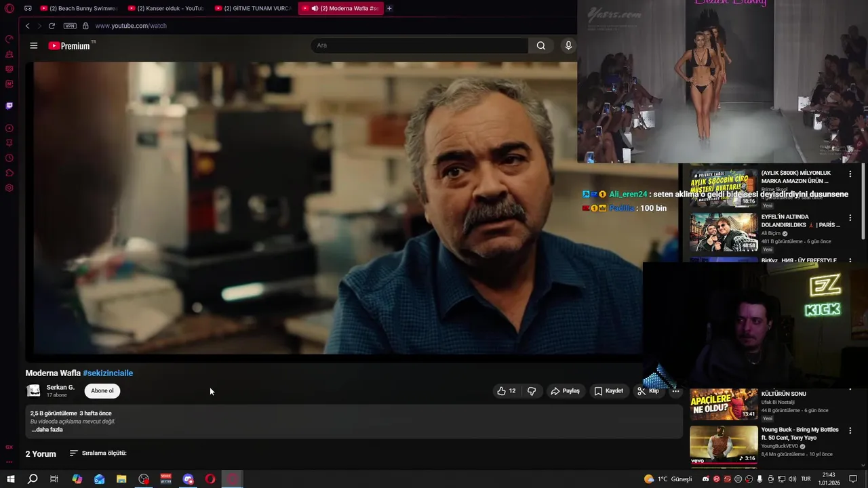Reload the YouTube page
The width and height of the screenshot is (868, 488).
pos(52,26)
